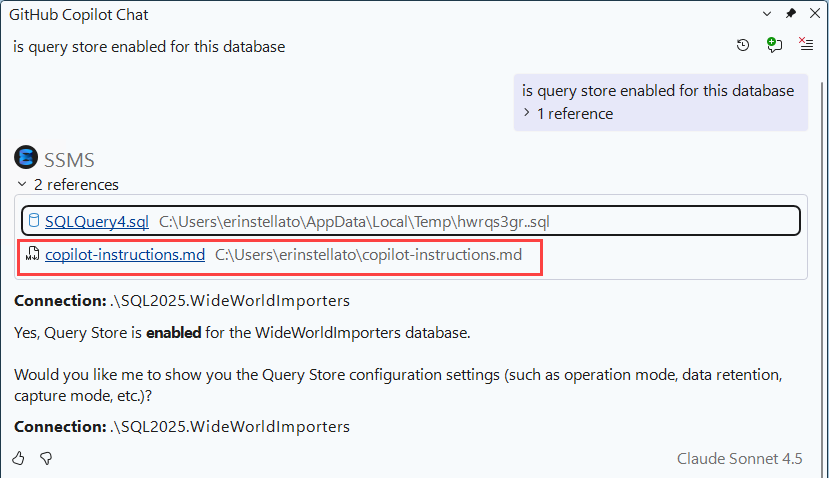This screenshot has width=829, height=478.
Task: Collapse the 2 references list
Action: pyautogui.click(x=21, y=185)
